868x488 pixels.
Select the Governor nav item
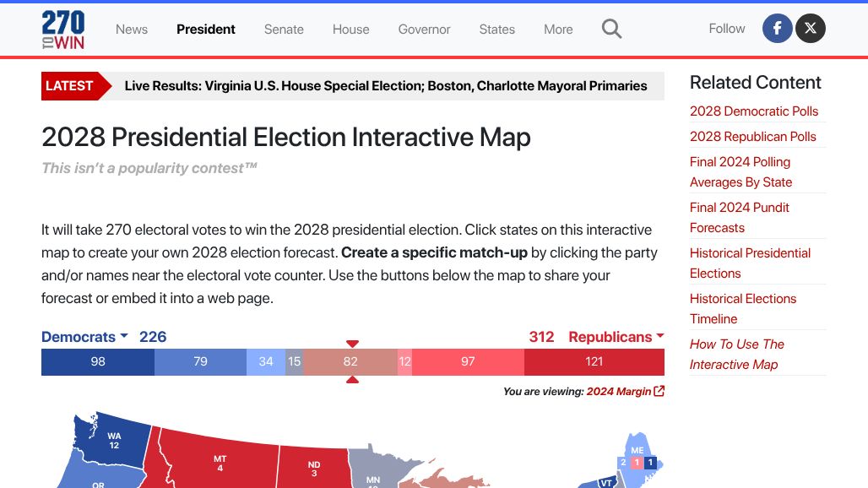[x=424, y=30]
